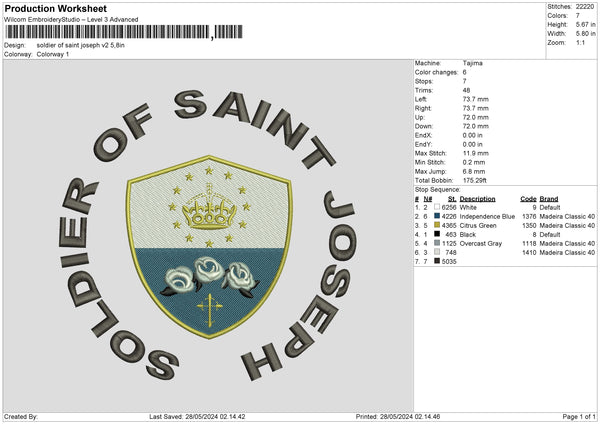The image size is (600, 424).
Task: Click the Madeira Classic 40 brand in Citrus Green row
Action: click(x=567, y=226)
